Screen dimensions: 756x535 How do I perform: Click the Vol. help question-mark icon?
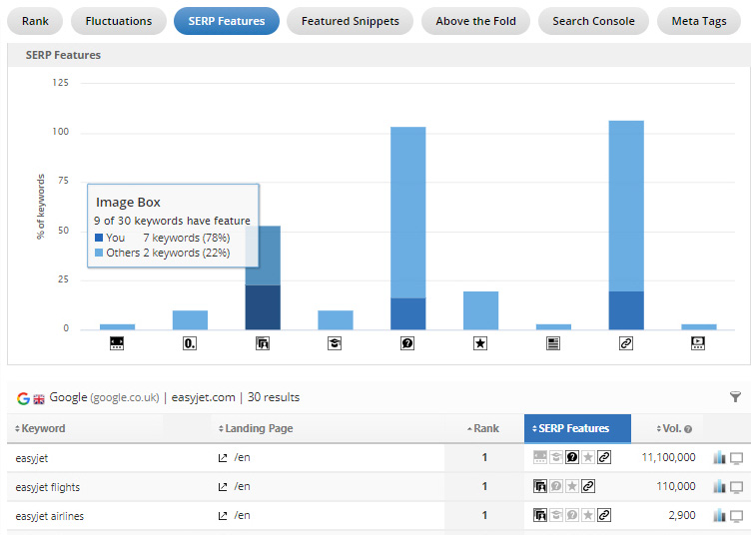(x=688, y=429)
